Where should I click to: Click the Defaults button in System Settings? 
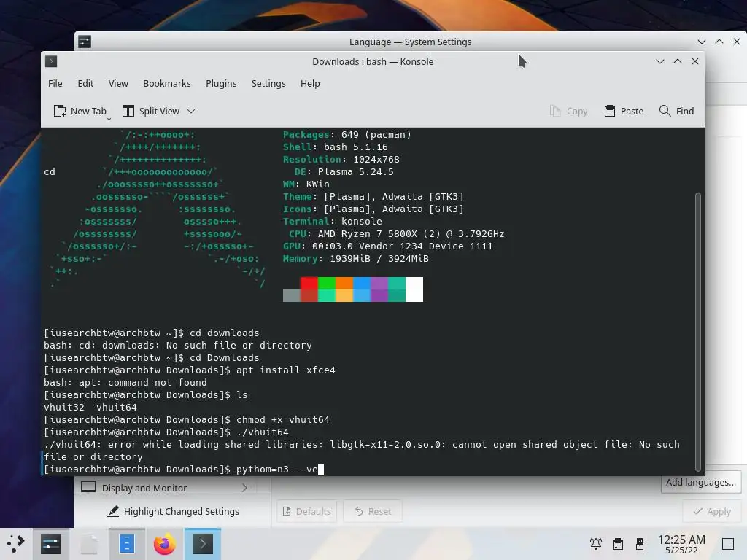pos(307,511)
